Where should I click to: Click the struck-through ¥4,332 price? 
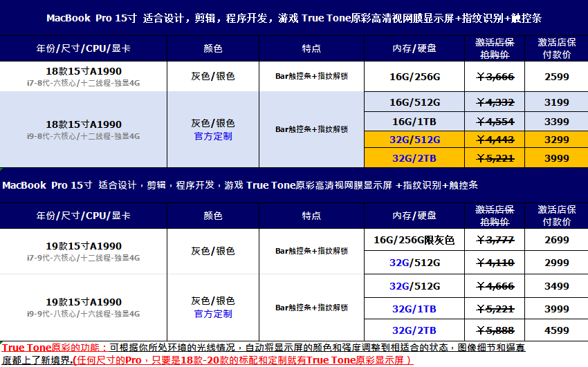[495, 102]
